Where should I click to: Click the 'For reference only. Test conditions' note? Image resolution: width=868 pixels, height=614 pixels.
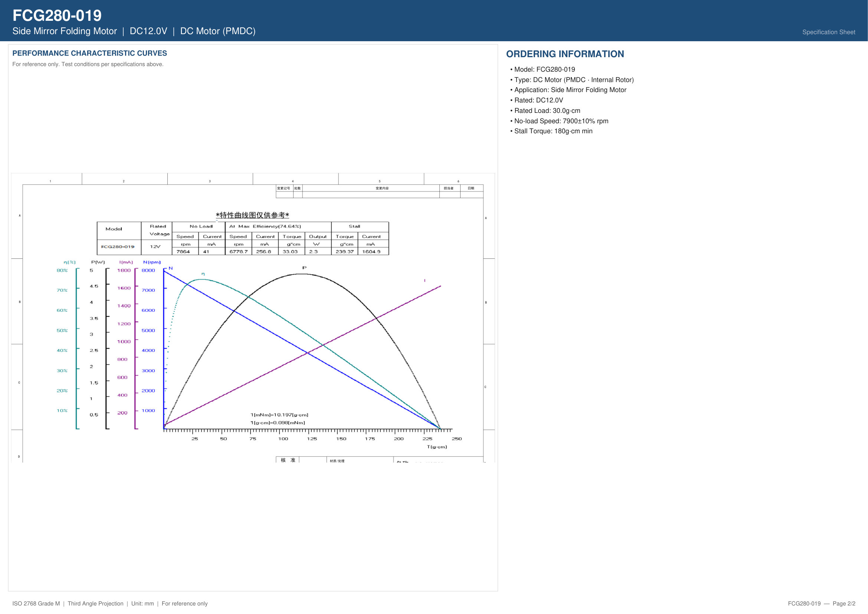[88, 64]
